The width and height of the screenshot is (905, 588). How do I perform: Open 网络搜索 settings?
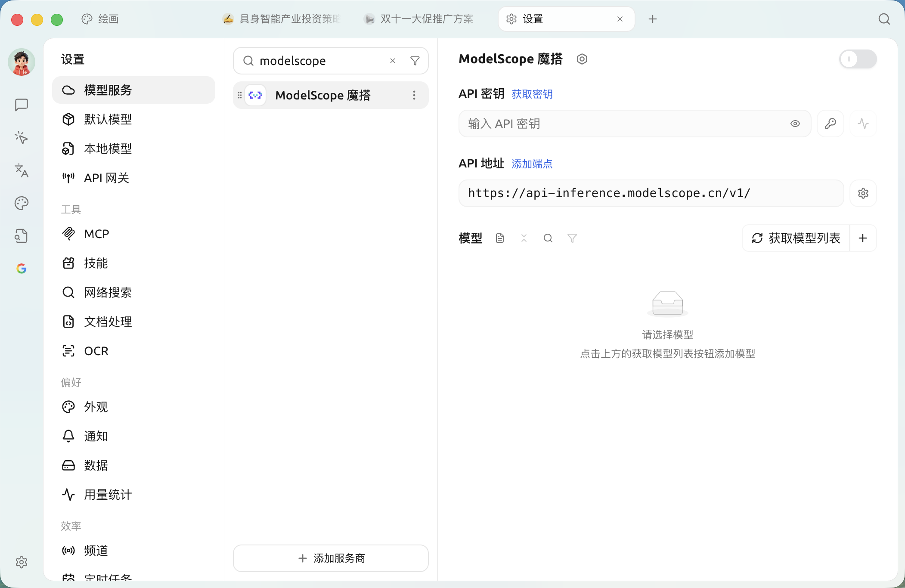133,292
